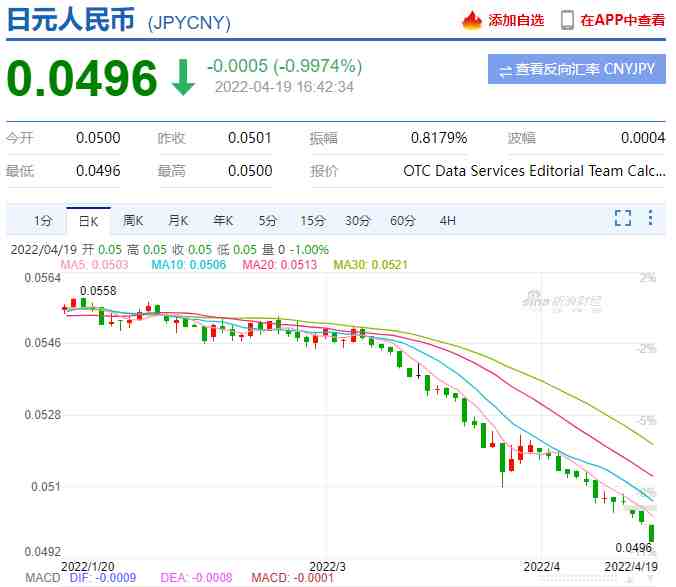Click the 今开 value 0.0500
The height and width of the screenshot is (587, 676).
click(98, 138)
